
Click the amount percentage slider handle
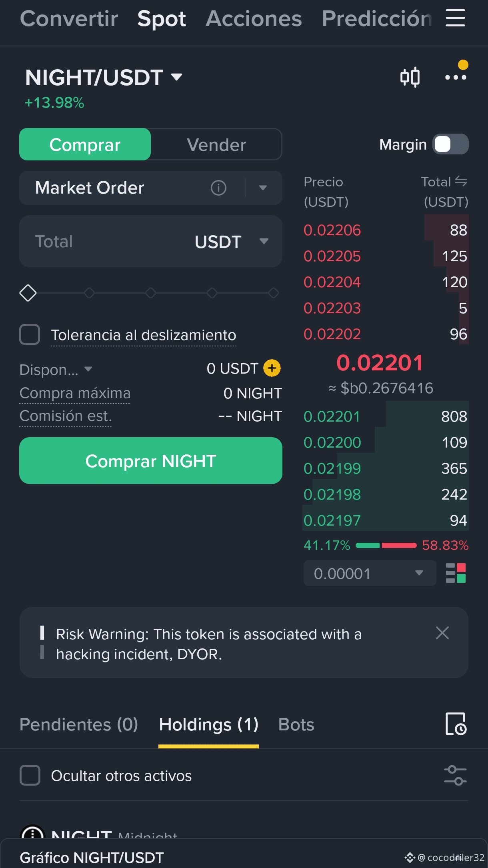[x=28, y=293]
